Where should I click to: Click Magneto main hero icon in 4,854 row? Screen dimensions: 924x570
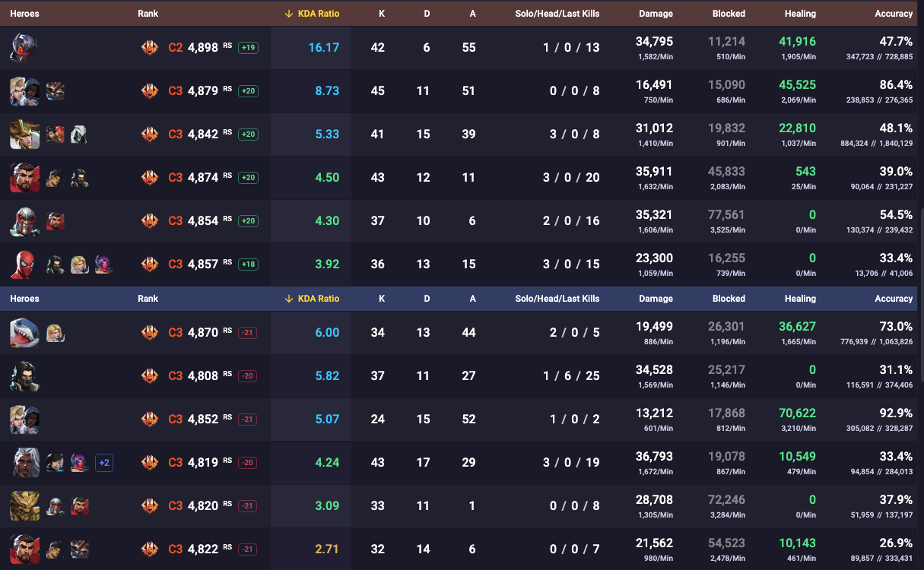click(x=24, y=221)
